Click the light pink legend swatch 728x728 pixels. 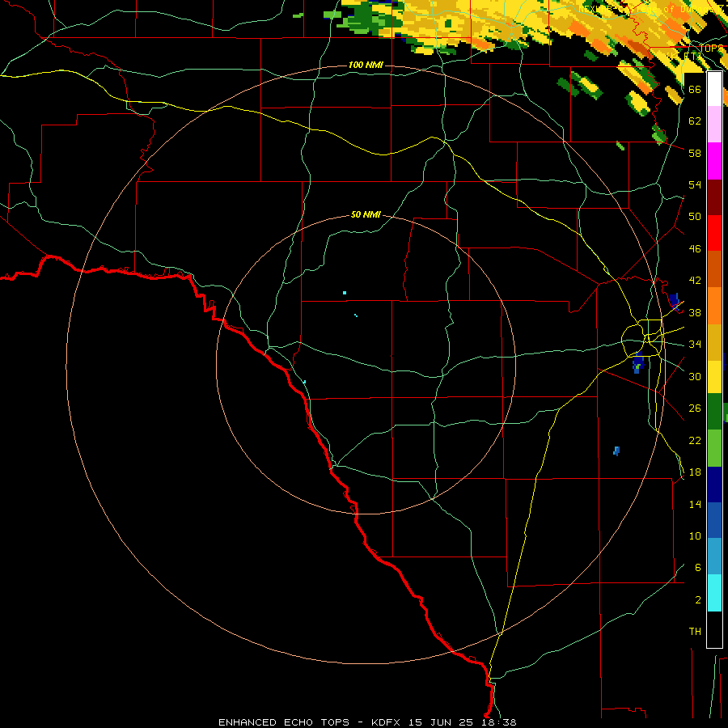[714, 125]
